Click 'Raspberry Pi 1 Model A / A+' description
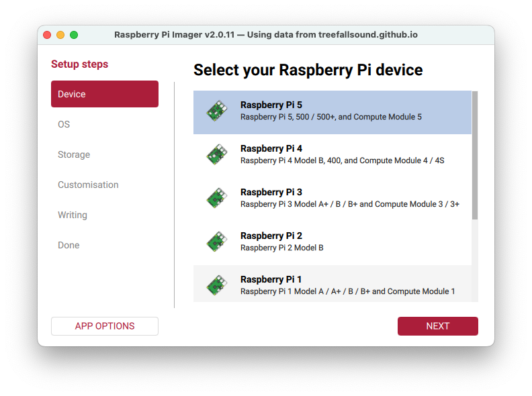This screenshot has height=396, width=532. [x=348, y=291]
